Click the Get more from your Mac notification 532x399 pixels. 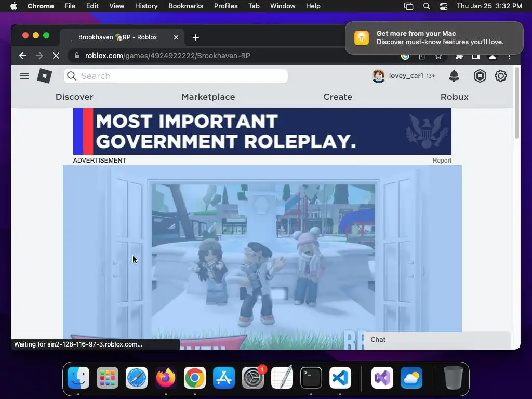pos(434,38)
